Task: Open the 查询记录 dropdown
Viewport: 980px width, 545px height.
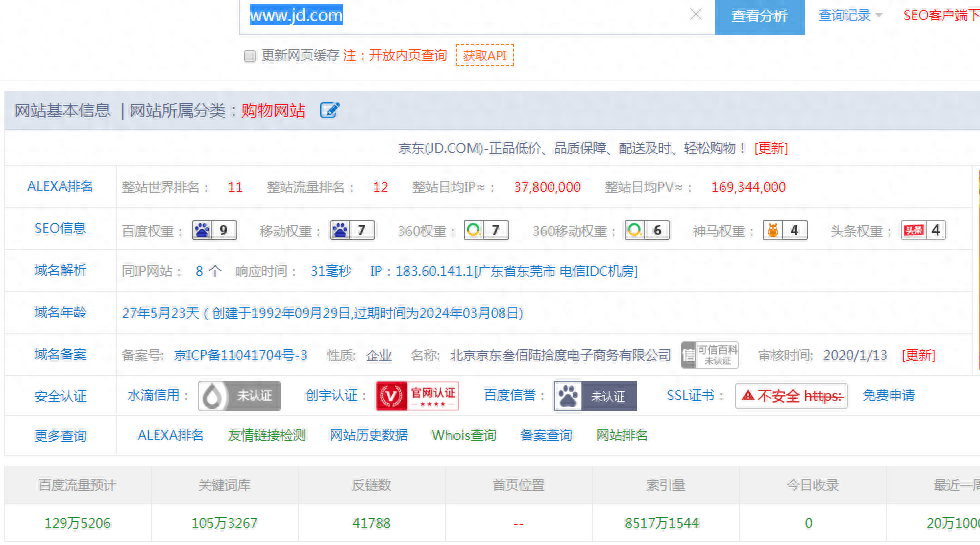Action: [850, 15]
